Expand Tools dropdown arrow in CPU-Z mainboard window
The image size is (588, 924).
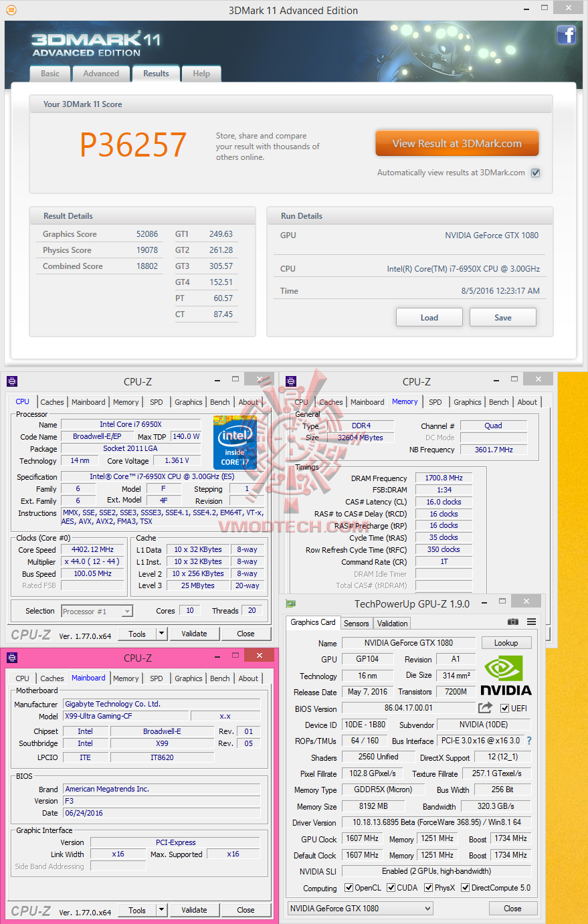click(x=161, y=910)
